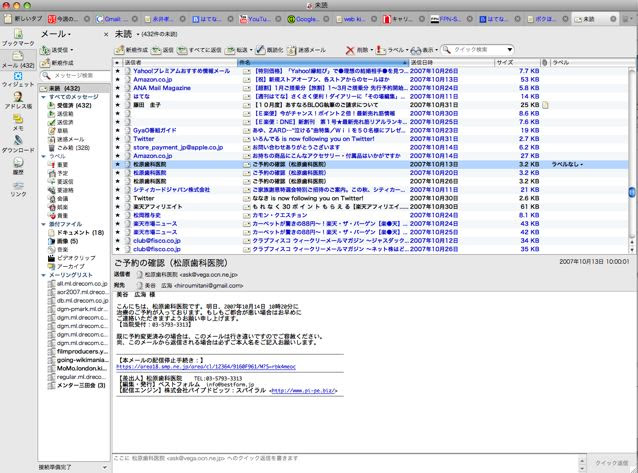
Task: Switch to the FPN-S tab
Action: (x=452, y=19)
